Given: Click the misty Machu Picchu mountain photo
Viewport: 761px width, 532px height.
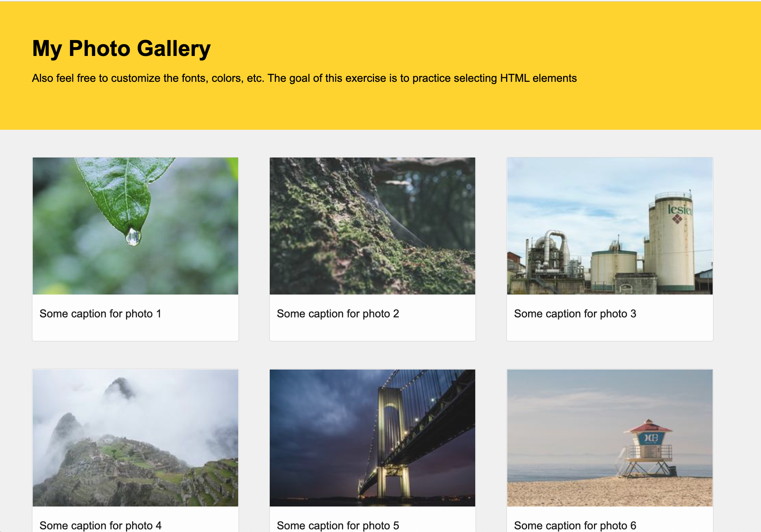Looking at the screenshot, I should click(x=135, y=438).
